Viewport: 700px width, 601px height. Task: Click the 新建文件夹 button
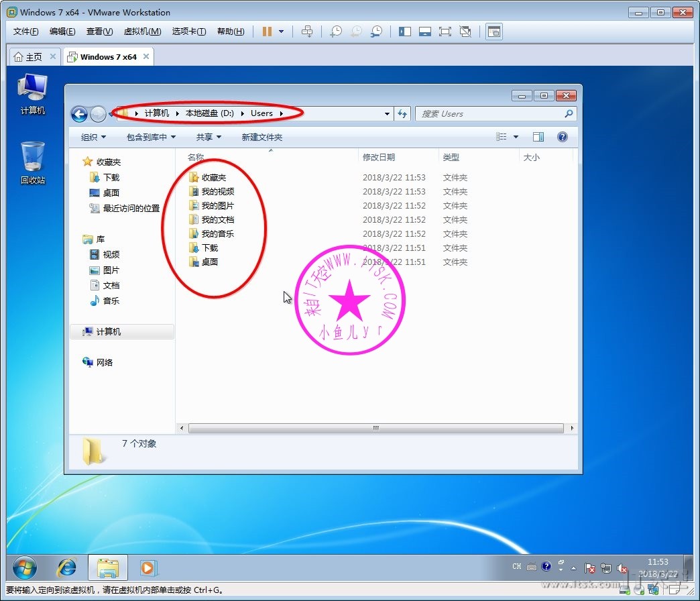tap(261, 137)
